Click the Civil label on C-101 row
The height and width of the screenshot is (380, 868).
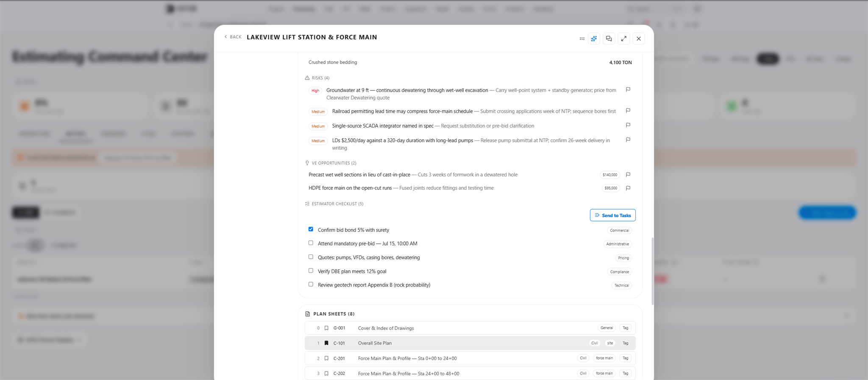click(595, 343)
